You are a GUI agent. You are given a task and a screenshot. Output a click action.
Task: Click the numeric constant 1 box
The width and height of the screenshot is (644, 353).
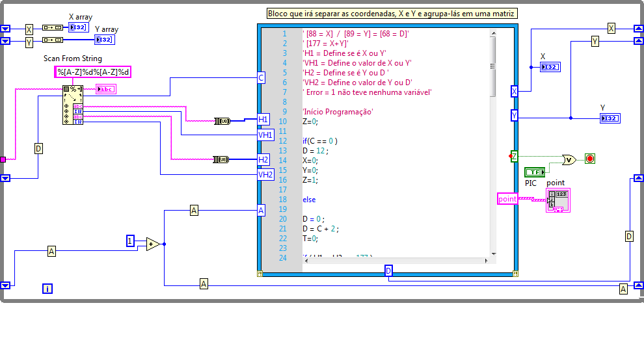pyautogui.click(x=131, y=241)
